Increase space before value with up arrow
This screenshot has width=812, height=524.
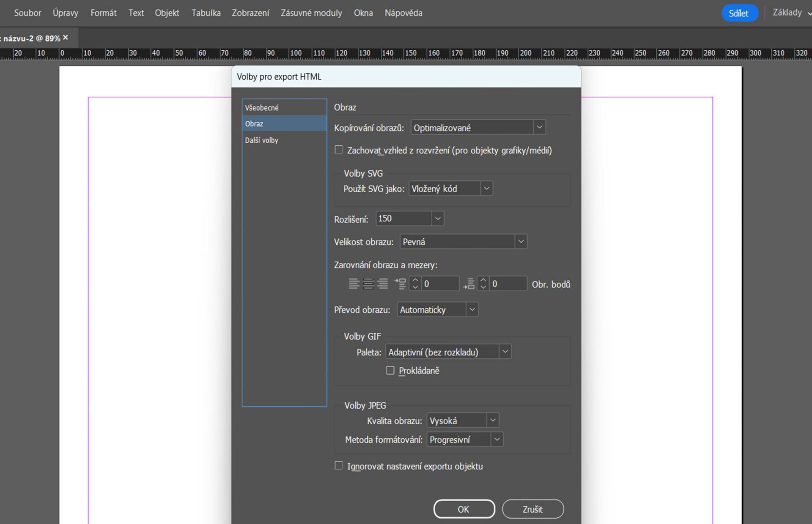[415, 280]
